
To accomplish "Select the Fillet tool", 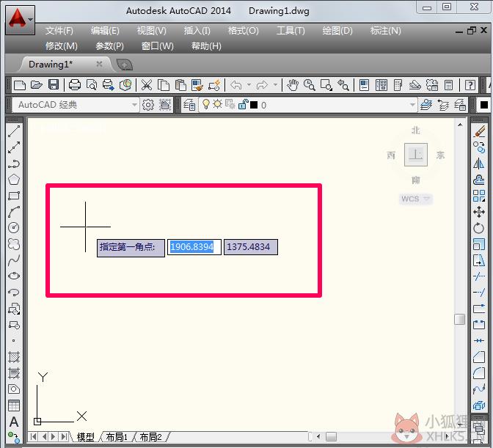I will pyautogui.click(x=479, y=373).
